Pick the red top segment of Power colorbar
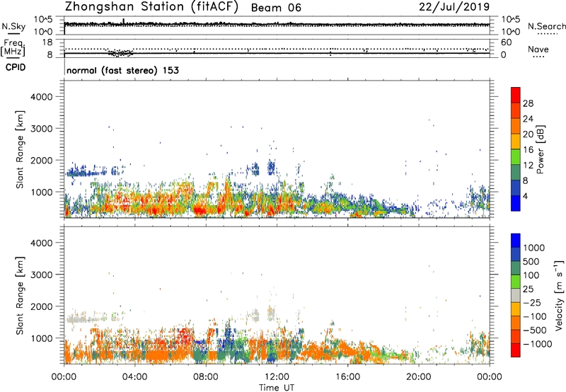This screenshot has width=566, height=392. pyautogui.click(x=516, y=96)
